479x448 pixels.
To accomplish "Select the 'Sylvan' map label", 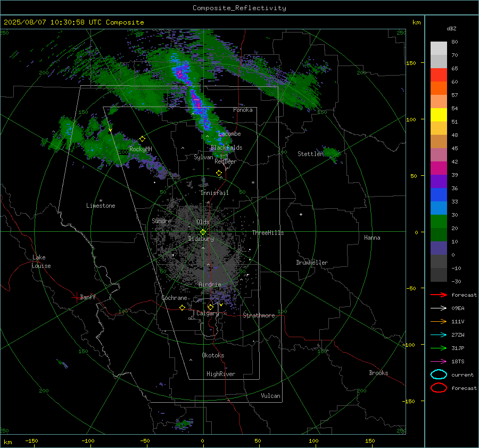I will click(203, 157).
